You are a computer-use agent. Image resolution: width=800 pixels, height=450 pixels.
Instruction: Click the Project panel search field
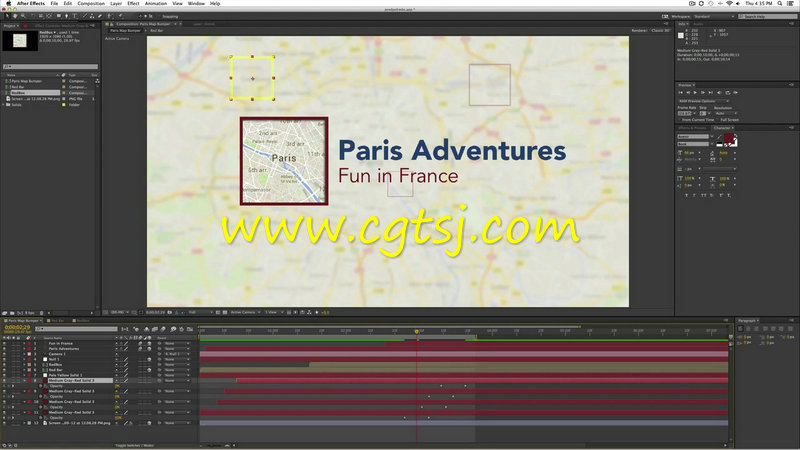click(50, 66)
